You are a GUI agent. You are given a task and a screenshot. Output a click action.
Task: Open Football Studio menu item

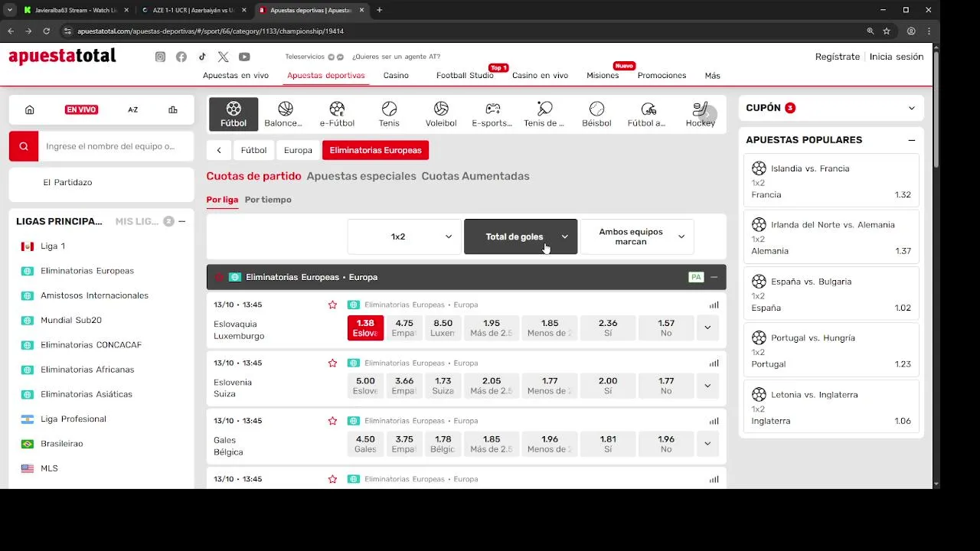point(465,76)
